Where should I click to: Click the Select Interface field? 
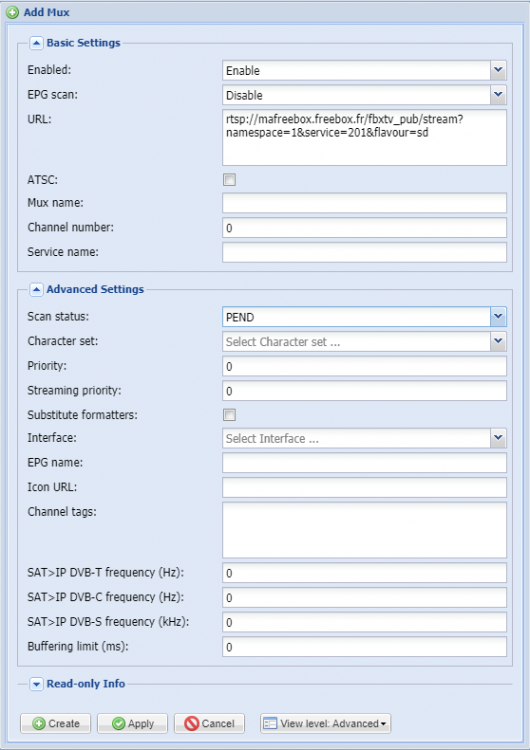(x=356, y=438)
